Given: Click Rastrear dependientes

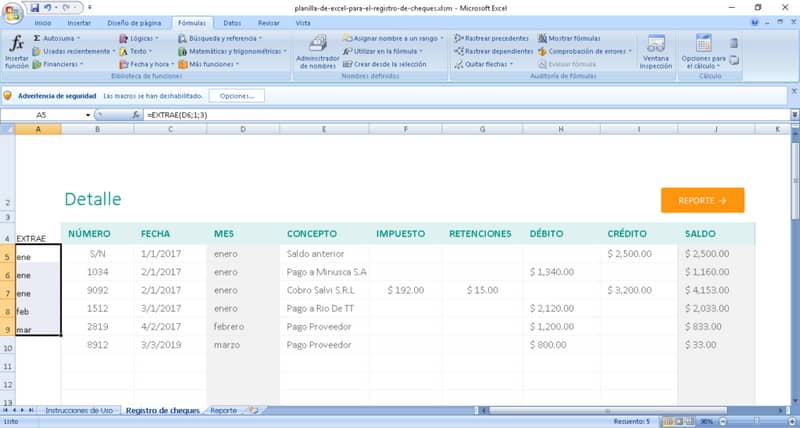Looking at the screenshot, I should pos(493,52).
